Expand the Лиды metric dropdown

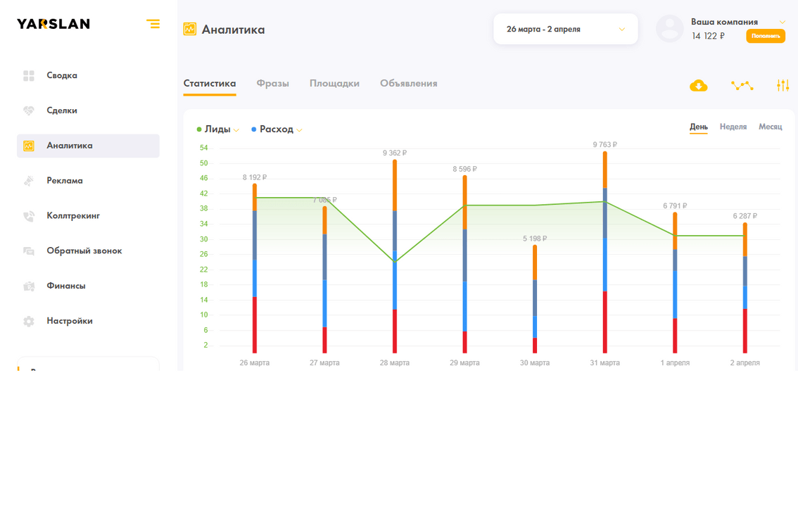(236, 130)
